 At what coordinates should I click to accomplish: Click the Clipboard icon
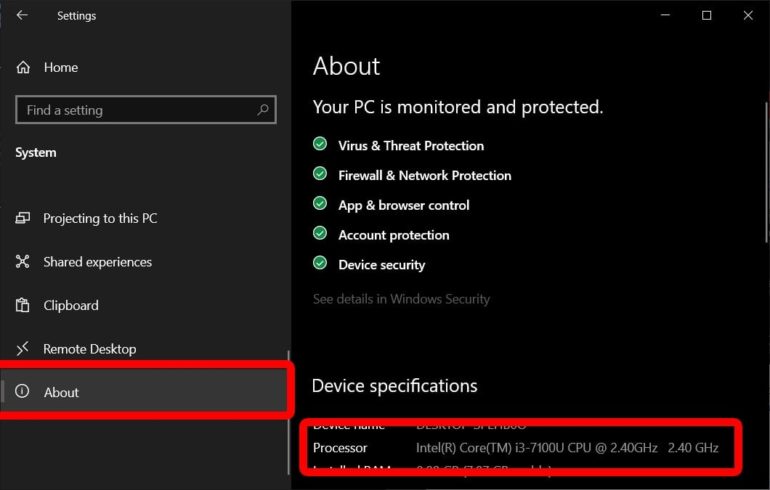[23, 305]
